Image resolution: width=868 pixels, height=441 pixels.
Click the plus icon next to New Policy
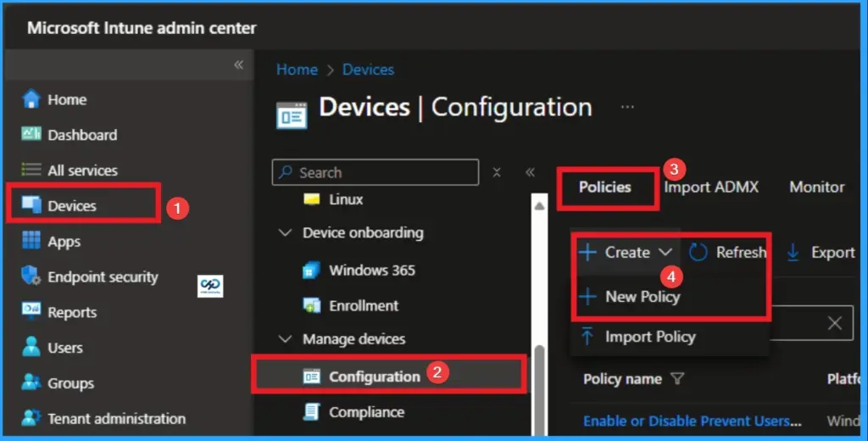click(587, 296)
